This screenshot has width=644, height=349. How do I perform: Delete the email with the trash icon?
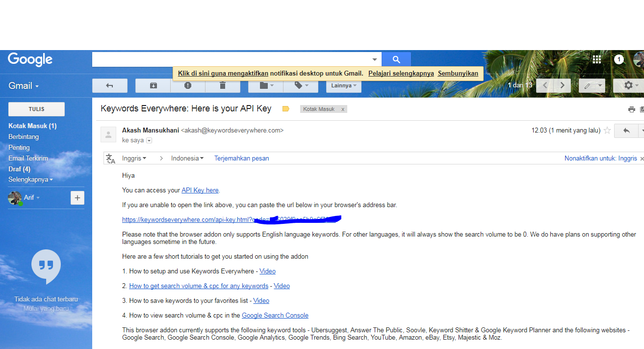click(x=223, y=85)
